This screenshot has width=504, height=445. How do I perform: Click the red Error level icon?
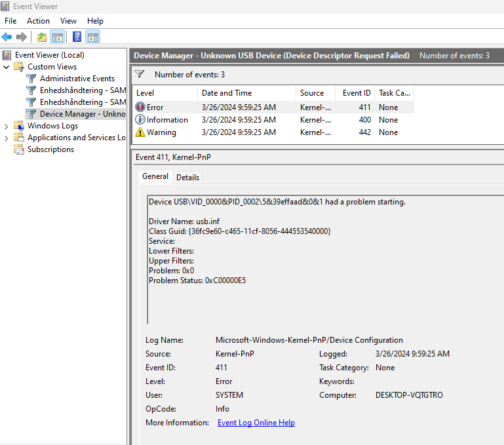coord(140,107)
